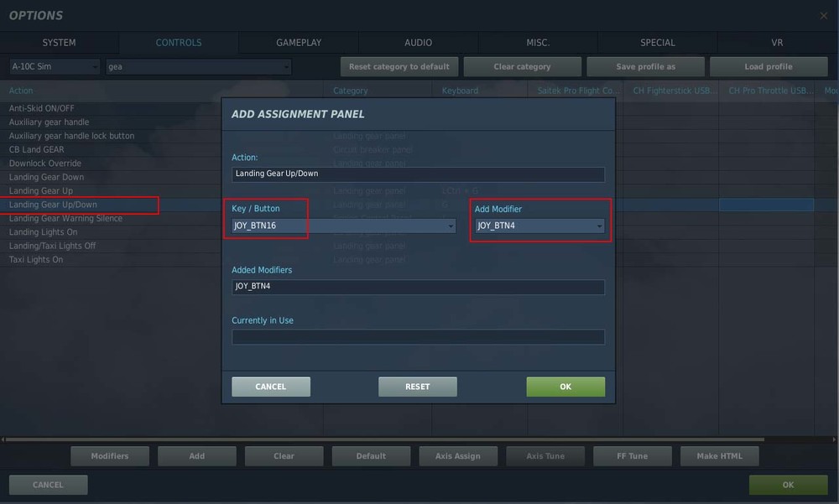Close the Options window with the X
839x504 pixels.
pos(824,16)
